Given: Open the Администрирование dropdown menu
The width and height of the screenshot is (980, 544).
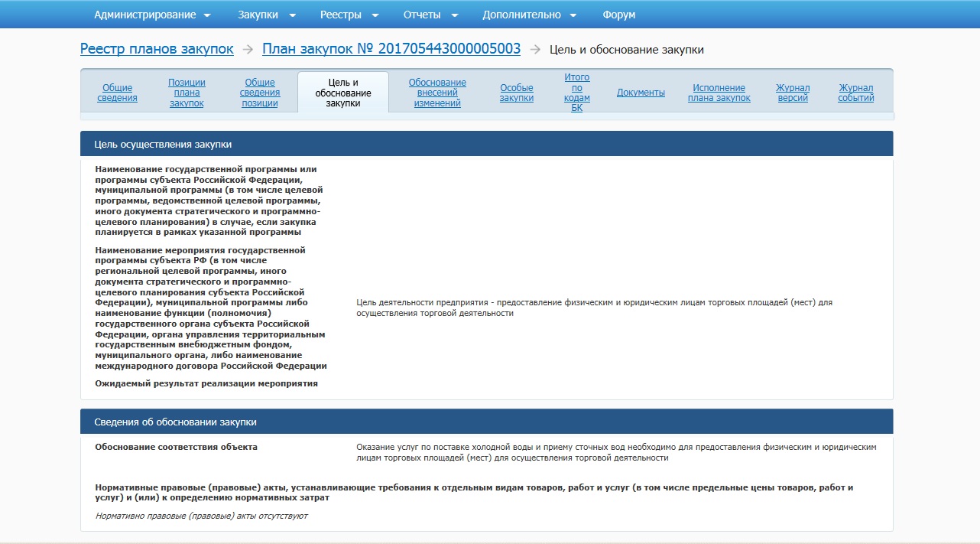Looking at the screenshot, I should pos(152,15).
